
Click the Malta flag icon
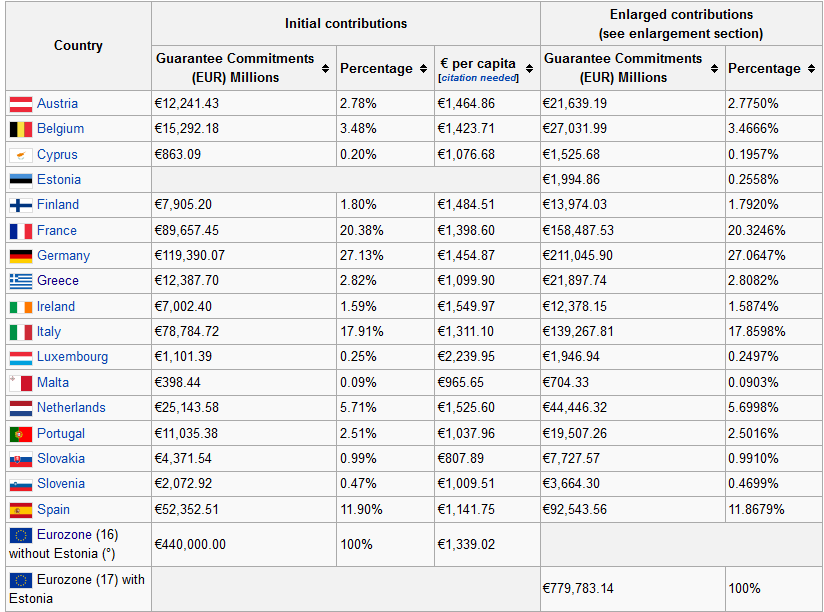(21, 383)
